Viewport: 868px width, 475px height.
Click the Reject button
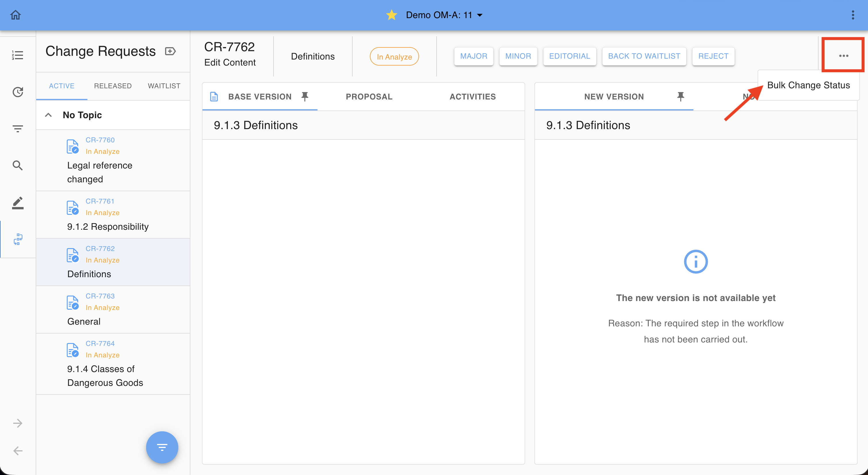[x=713, y=56]
